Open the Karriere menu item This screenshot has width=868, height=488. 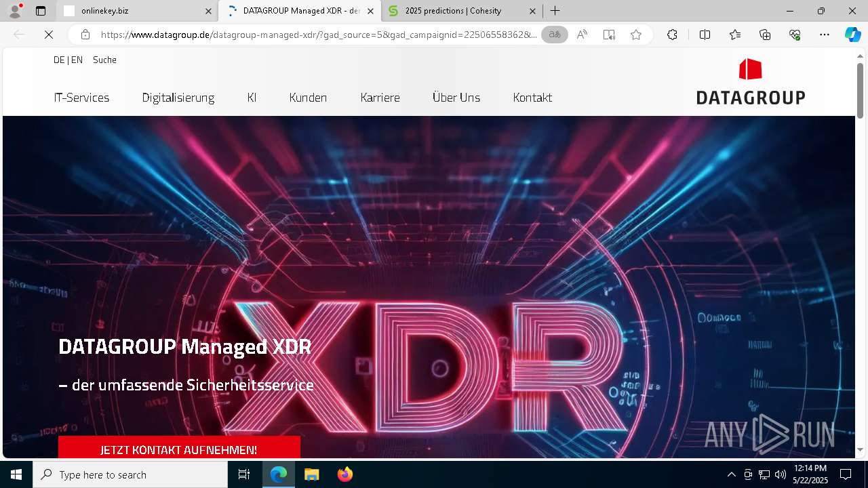click(380, 98)
